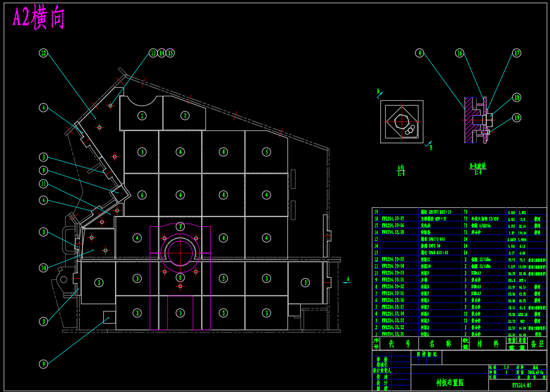Select balloon callout number 17
The image size is (550, 392).
[517, 53]
